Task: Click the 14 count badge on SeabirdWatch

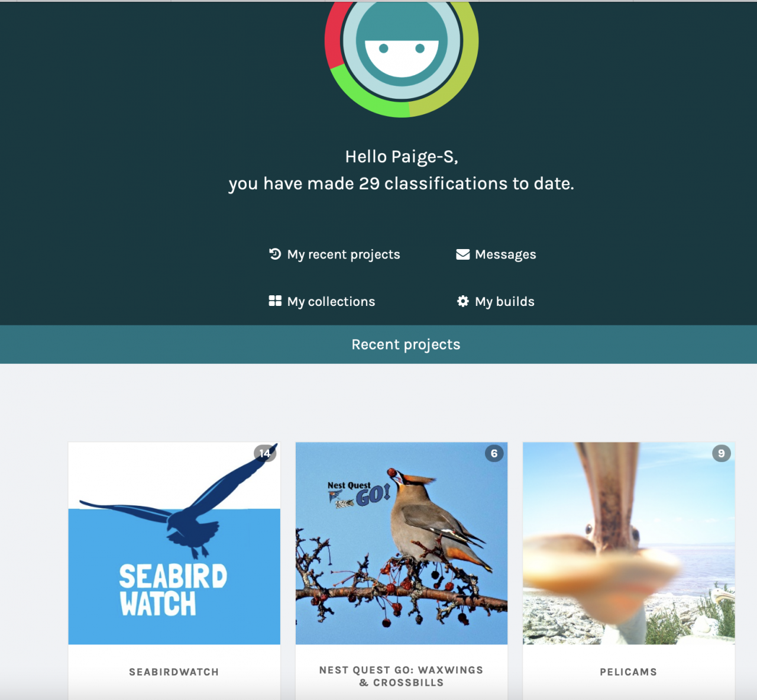Action: [265, 453]
